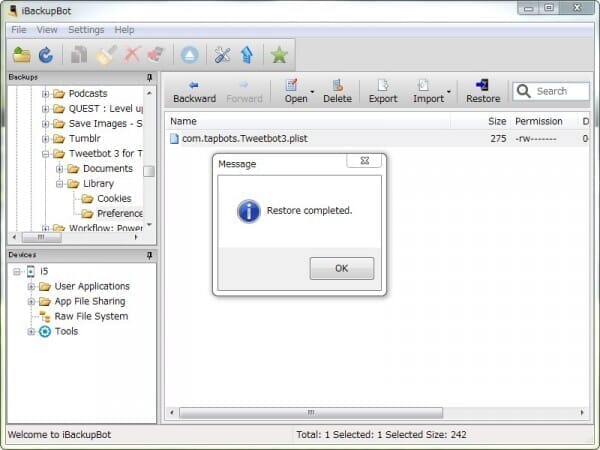The width and height of the screenshot is (600, 450).
Task: Click the green star toolbar icon
Action: pos(279,54)
